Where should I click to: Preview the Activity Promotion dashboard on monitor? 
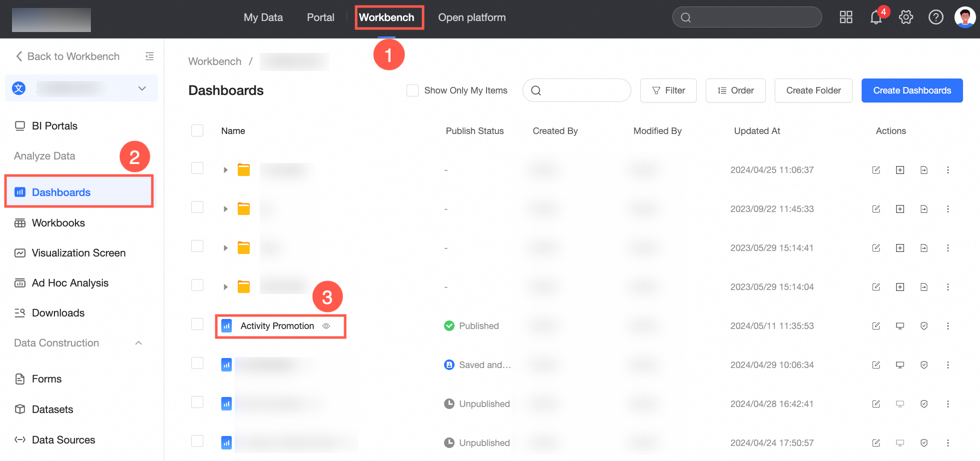[900, 326]
